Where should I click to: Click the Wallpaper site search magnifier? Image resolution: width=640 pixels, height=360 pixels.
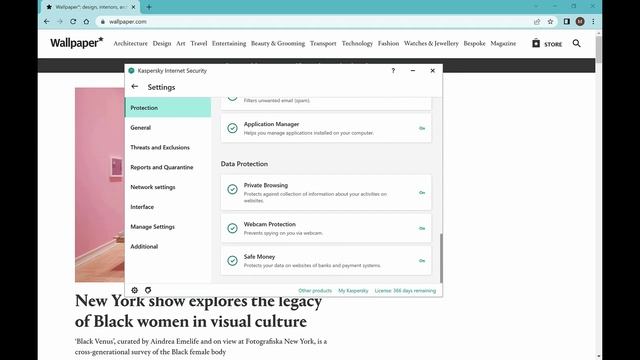pyautogui.click(x=576, y=43)
